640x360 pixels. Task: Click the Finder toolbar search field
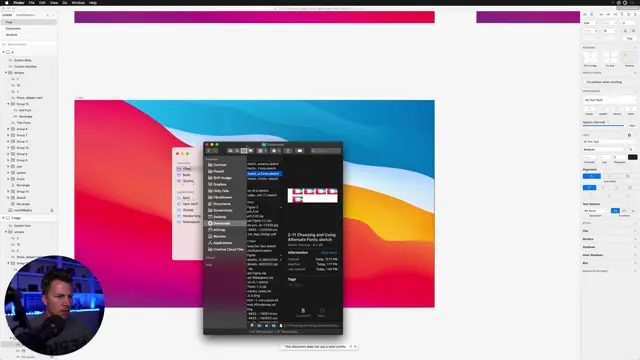[x=325, y=151]
